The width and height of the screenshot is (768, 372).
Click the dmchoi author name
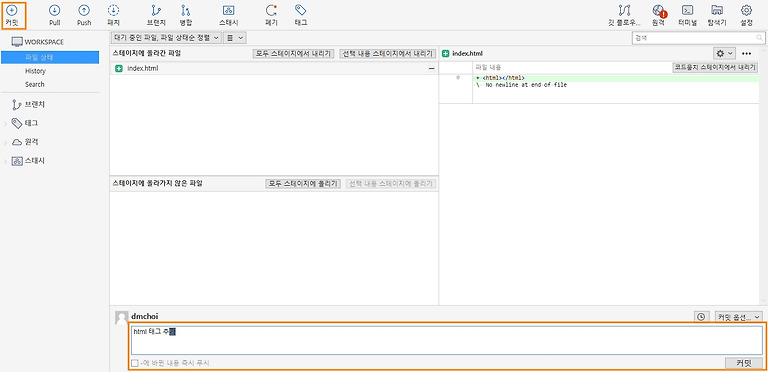coord(144,316)
